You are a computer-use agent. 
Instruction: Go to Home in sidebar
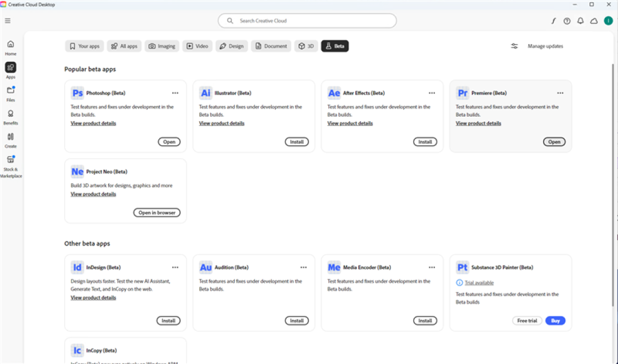pos(11,48)
